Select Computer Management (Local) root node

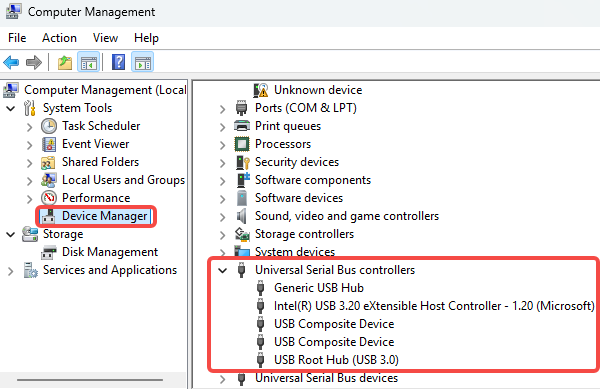[105, 90]
